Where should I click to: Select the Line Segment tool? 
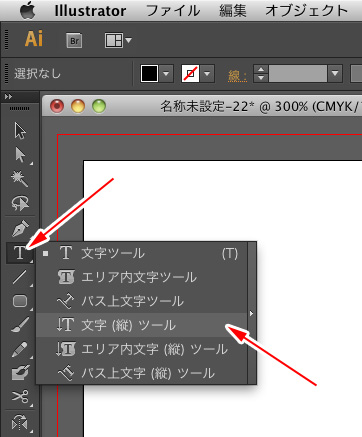20,277
